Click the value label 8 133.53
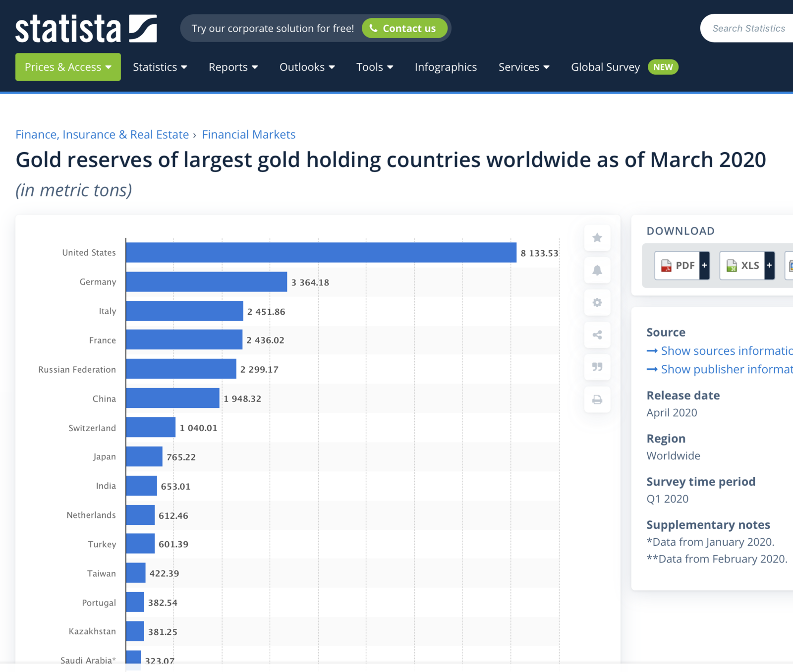This screenshot has width=793, height=672. click(x=539, y=253)
